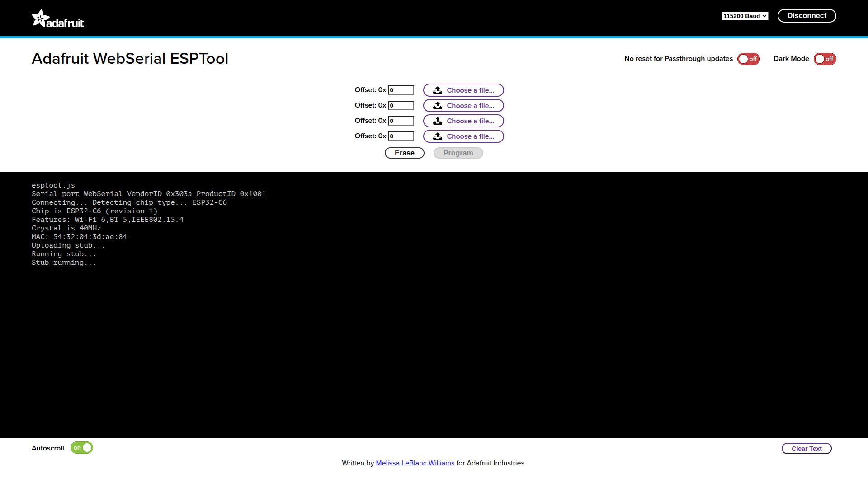Enable Dark Mode switch
The image size is (868, 488).
pyautogui.click(x=825, y=59)
